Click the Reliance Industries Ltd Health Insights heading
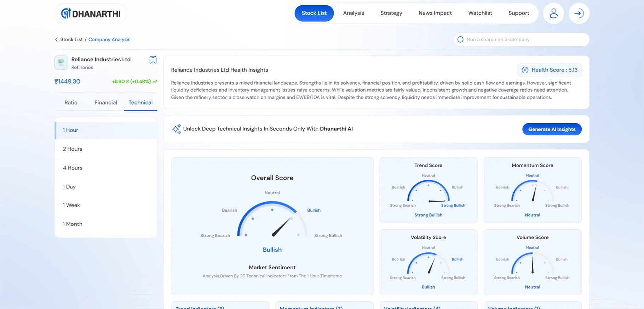 coord(219,70)
